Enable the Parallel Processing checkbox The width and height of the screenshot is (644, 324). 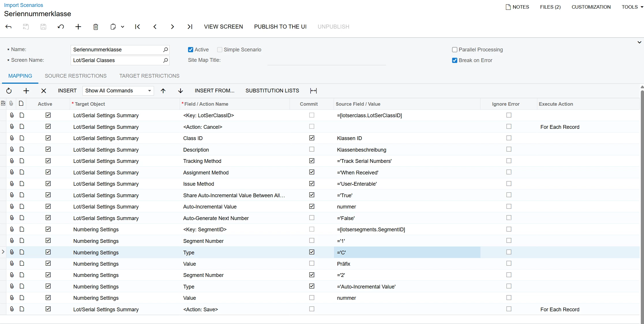[x=455, y=50]
